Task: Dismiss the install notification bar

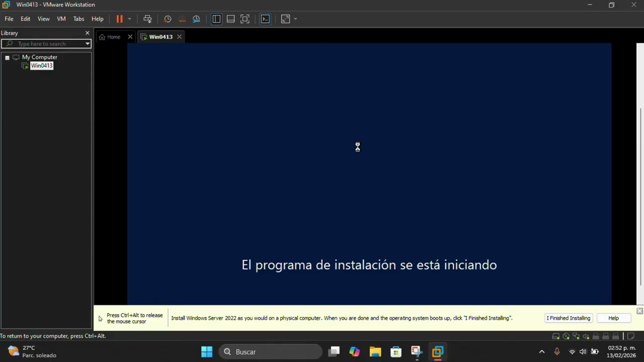Action: [639, 311]
